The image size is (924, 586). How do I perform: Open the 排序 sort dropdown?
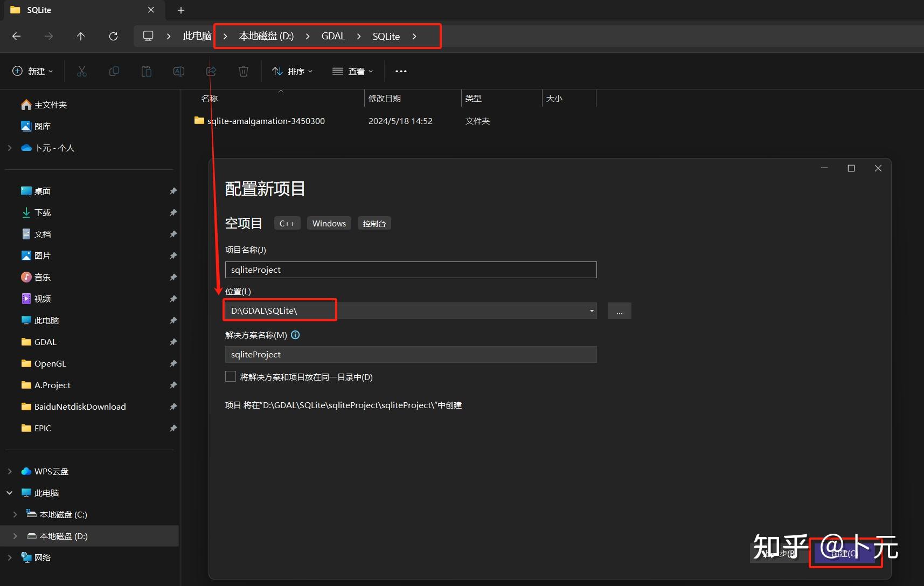coord(293,71)
